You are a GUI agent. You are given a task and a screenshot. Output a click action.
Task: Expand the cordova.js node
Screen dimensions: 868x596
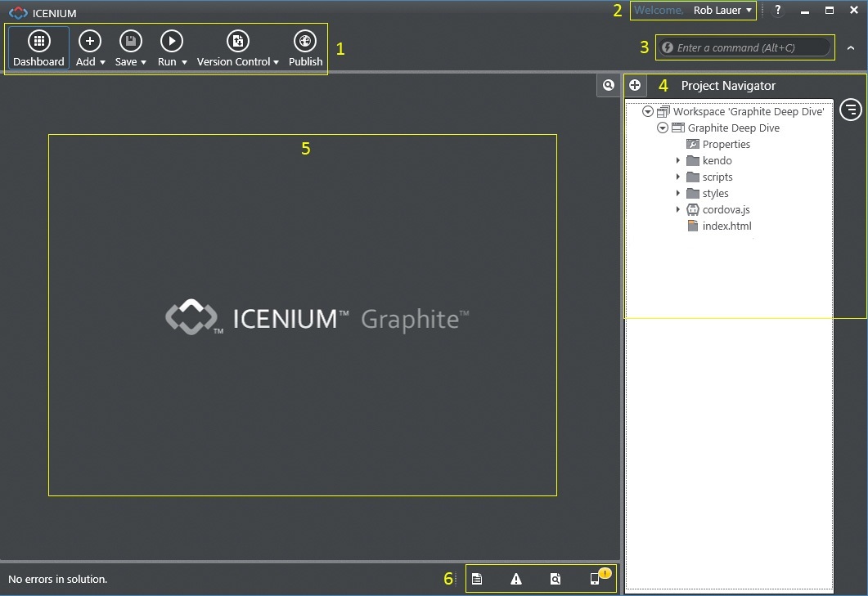[x=678, y=210]
